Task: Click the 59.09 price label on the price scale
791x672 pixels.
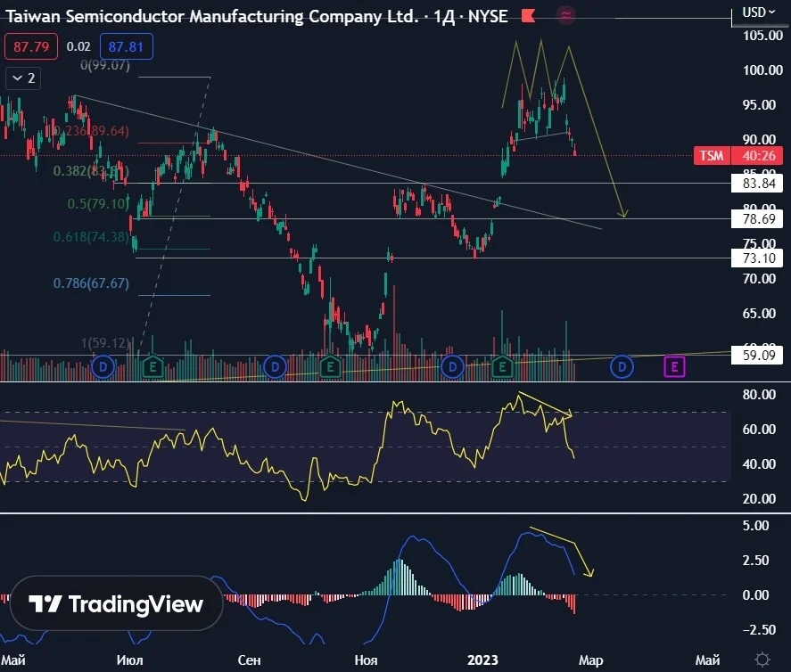Action: pos(758,356)
